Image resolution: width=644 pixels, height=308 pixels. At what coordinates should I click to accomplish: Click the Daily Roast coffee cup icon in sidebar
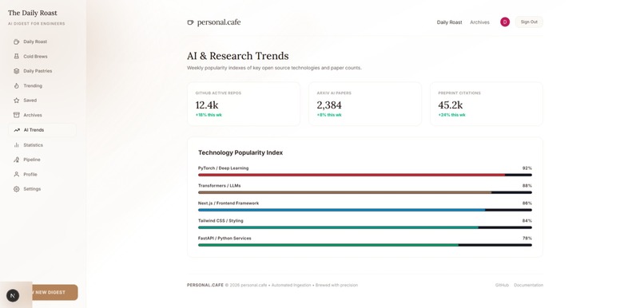[x=17, y=41]
